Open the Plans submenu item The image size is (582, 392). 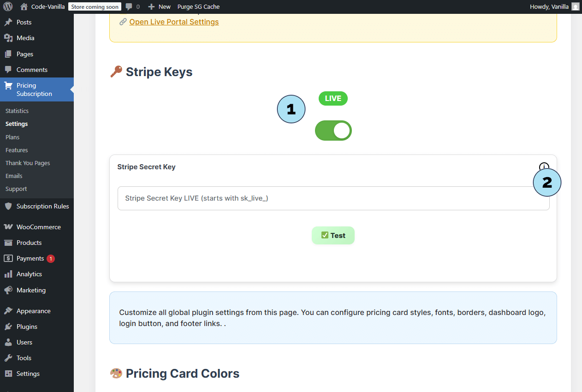pyautogui.click(x=12, y=137)
